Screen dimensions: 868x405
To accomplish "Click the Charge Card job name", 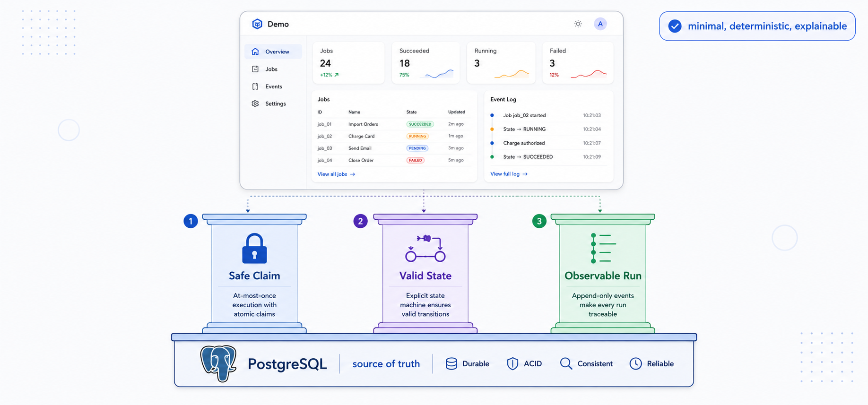I will click(x=361, y=136).
